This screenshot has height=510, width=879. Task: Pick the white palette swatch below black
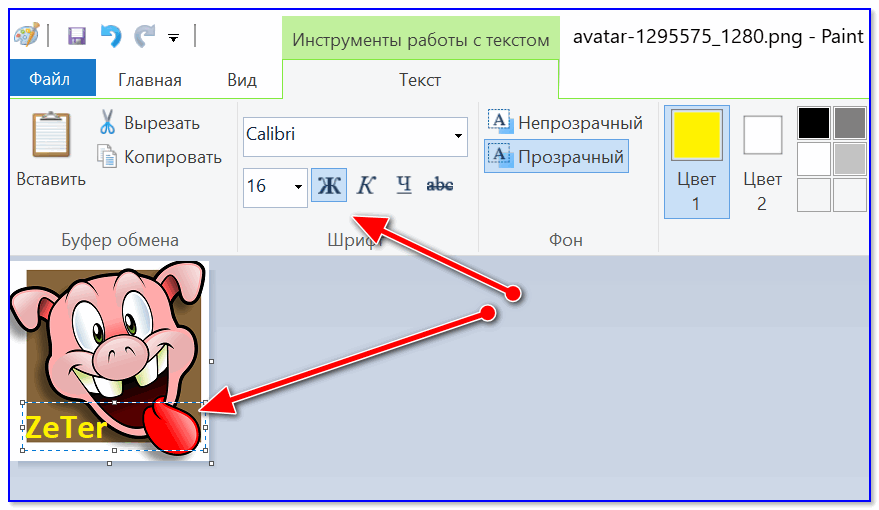814,159
